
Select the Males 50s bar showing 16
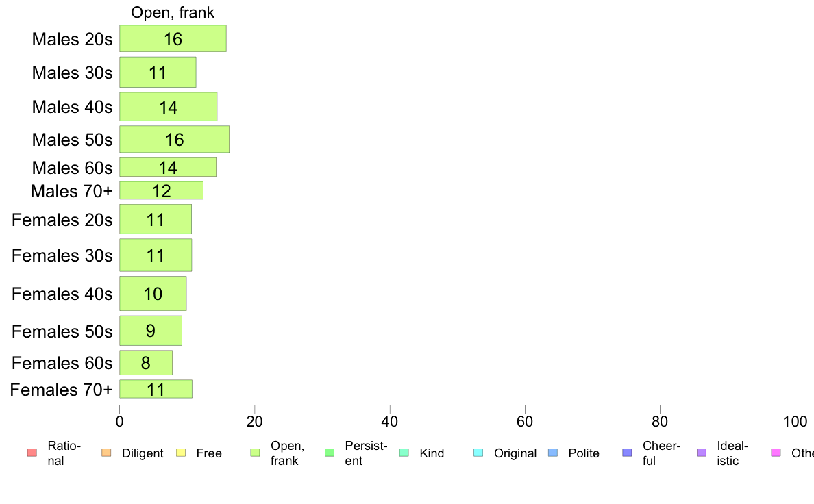coord(175,139)
